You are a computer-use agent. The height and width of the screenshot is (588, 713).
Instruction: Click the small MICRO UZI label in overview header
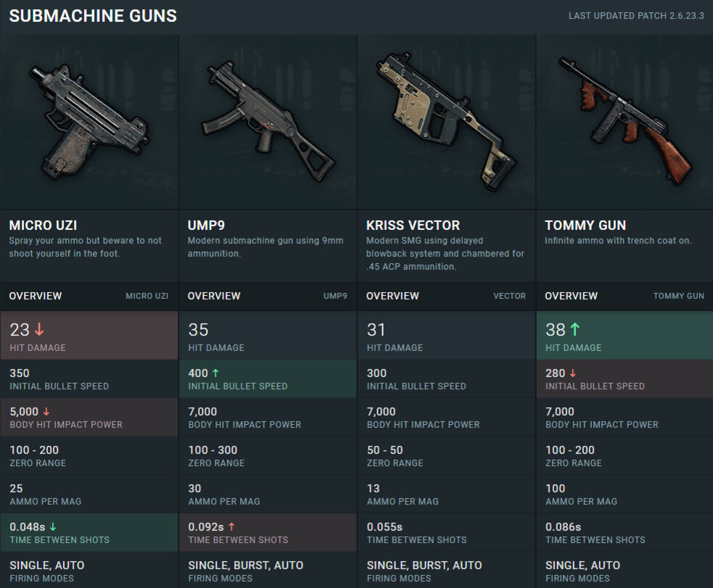coord(147,296)
